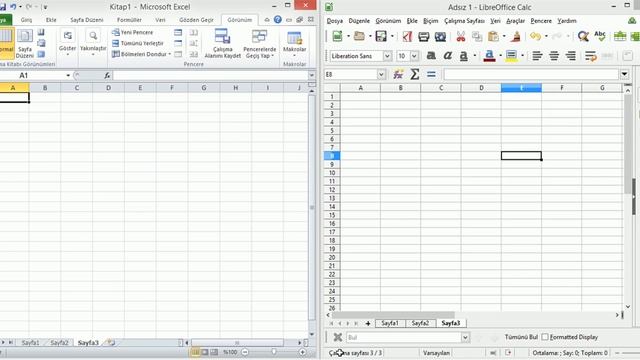The width and height of the screenshot is (640, 360).
Task: Open the Biçim menu in LibreOffice Calc
Action: point(430,21)
